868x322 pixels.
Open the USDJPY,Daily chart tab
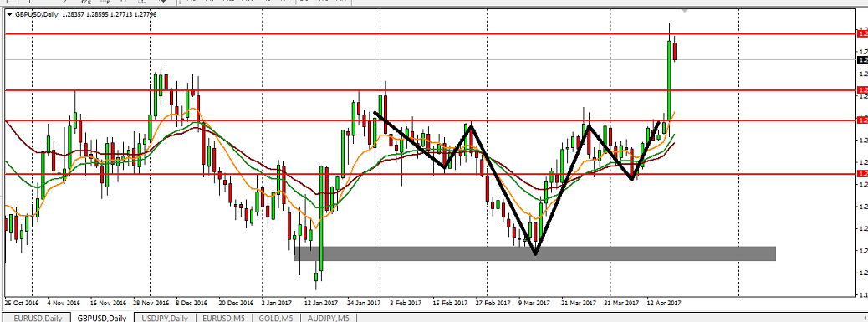(x=165, y=318)
